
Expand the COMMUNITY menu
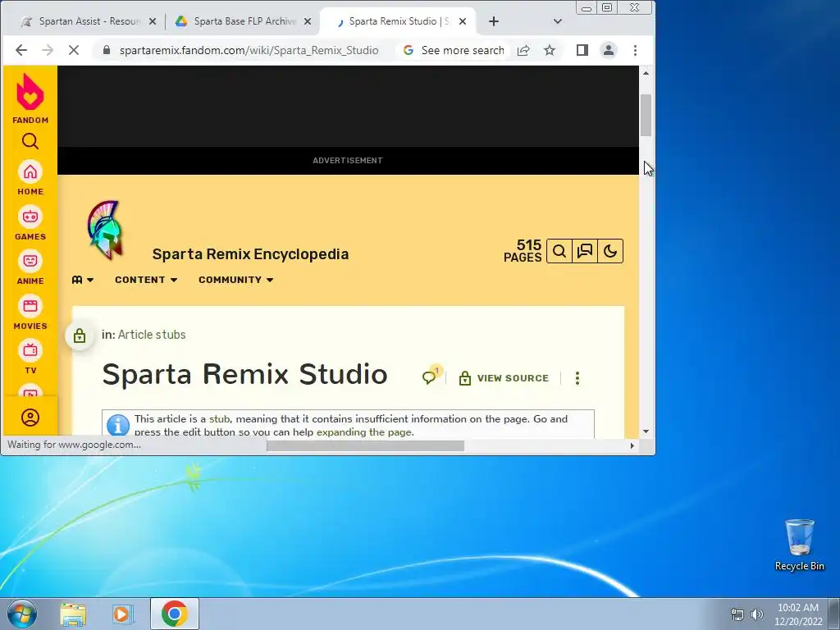coord(235,280)
